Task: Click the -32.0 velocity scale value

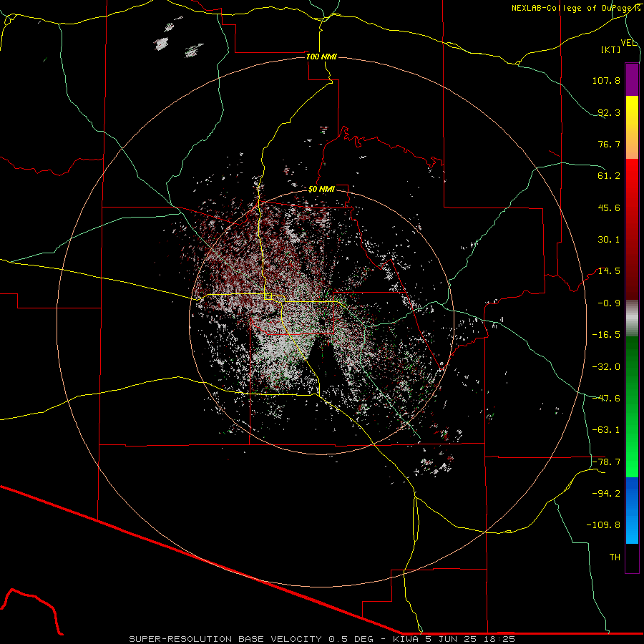Action: [x=606, y=367]
